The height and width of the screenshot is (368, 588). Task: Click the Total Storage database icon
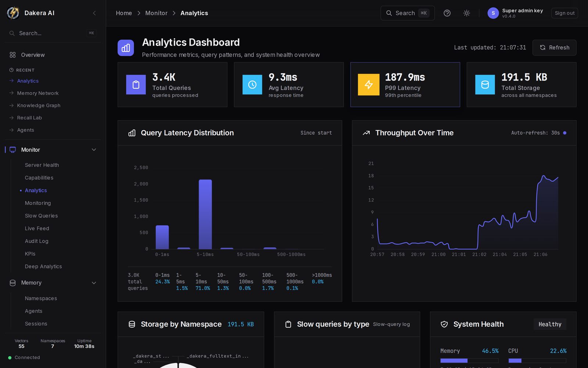485,85
